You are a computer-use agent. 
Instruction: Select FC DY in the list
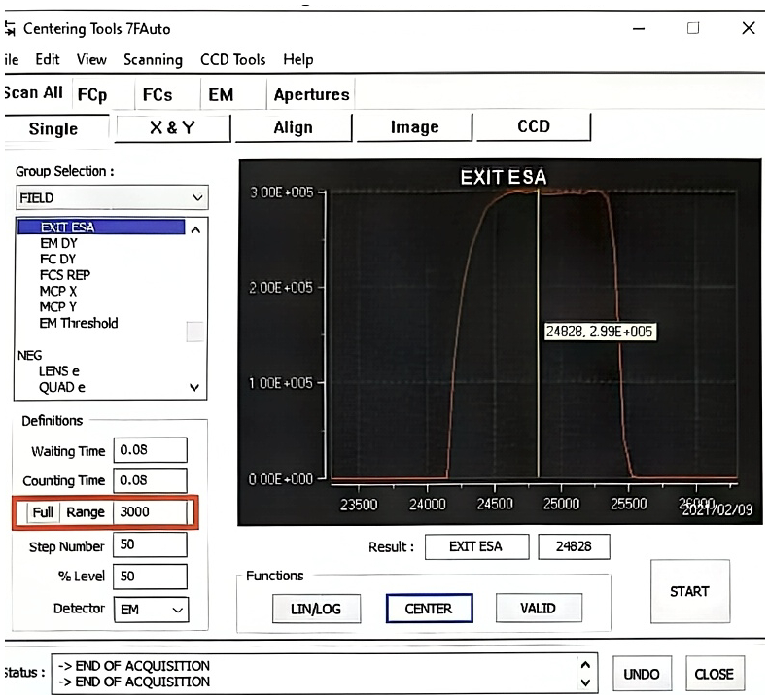pyautogui.click(x=57, y=259)
